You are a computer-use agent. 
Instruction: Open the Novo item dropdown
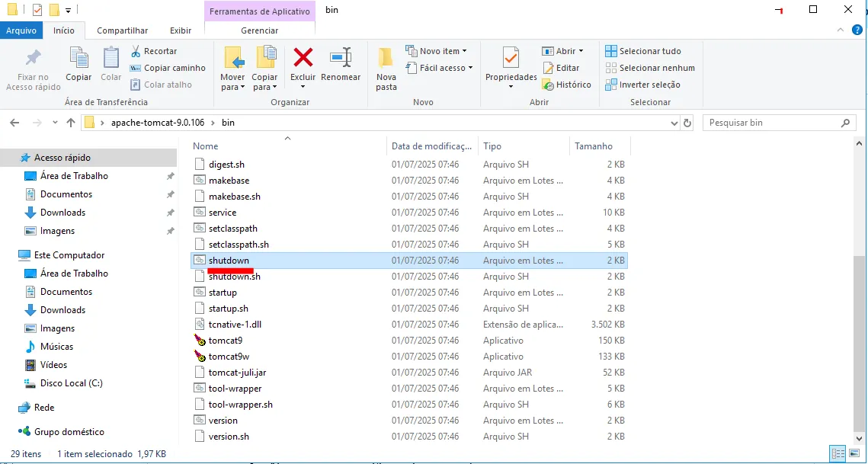click(x=436, y=51)
